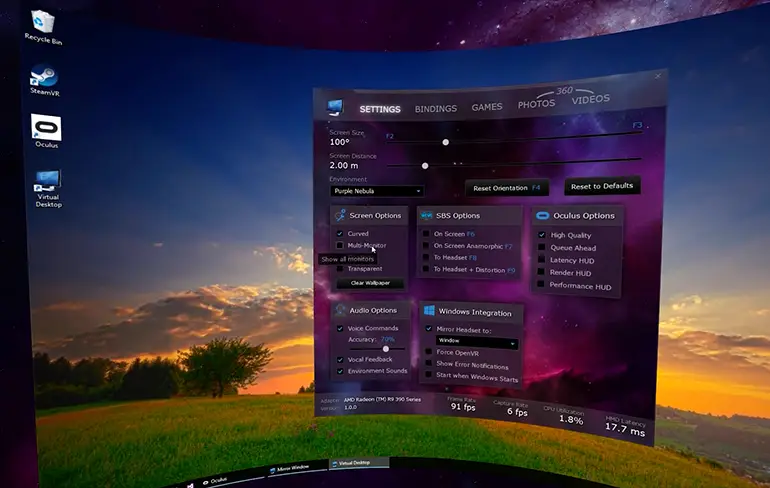Switch to the GAMES tab

487,107
